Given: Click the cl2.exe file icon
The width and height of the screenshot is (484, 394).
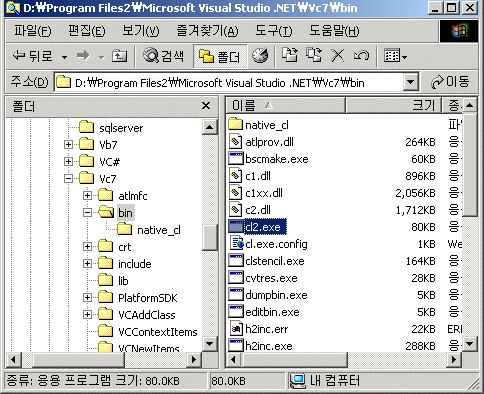Looking at the screenshot, I should coord(236,227).
